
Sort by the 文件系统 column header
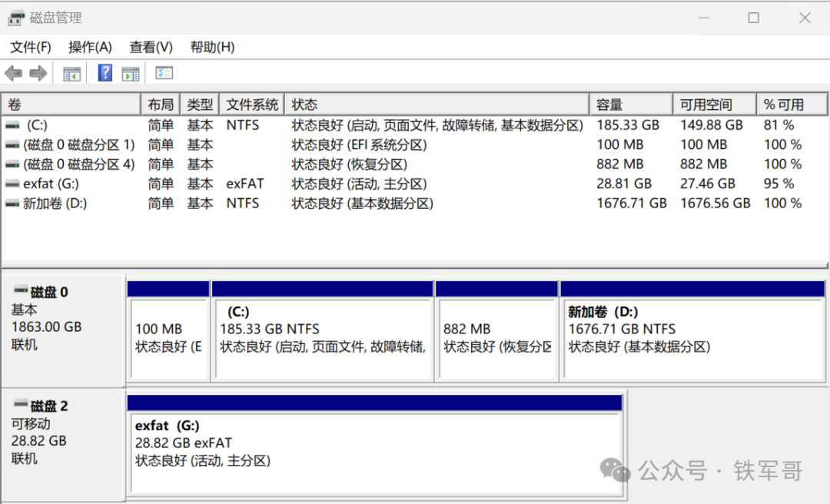(x=252, y=104)
